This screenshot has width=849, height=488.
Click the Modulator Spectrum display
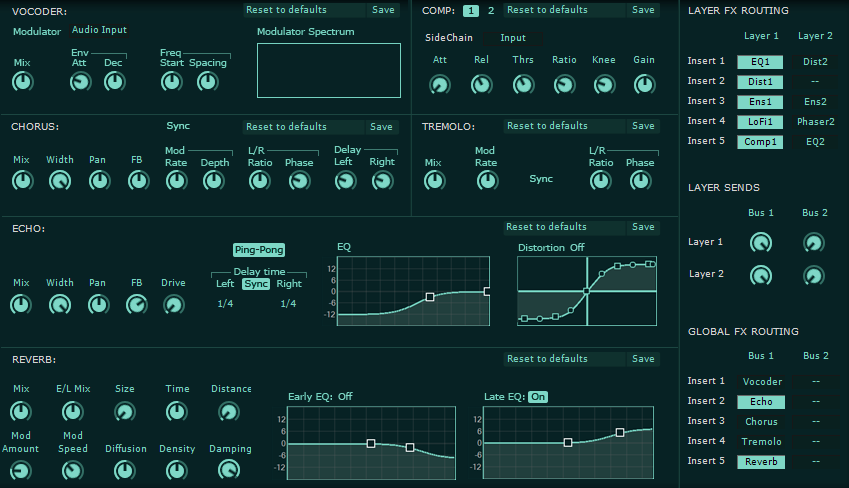click(x=329, y=70)
